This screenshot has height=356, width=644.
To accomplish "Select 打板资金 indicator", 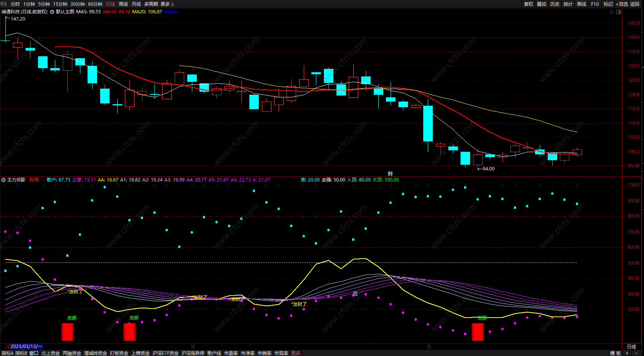I will (x=119, y=353).
